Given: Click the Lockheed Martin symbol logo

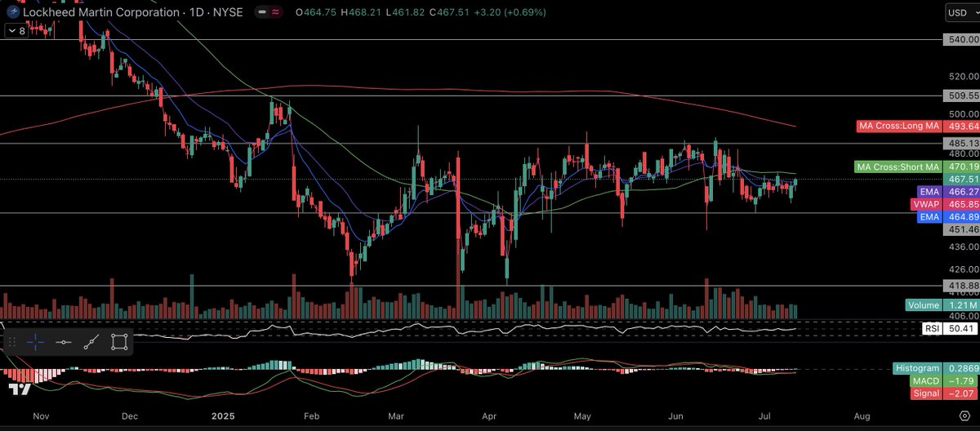Looking at the screenshot, I should (11, 12).
